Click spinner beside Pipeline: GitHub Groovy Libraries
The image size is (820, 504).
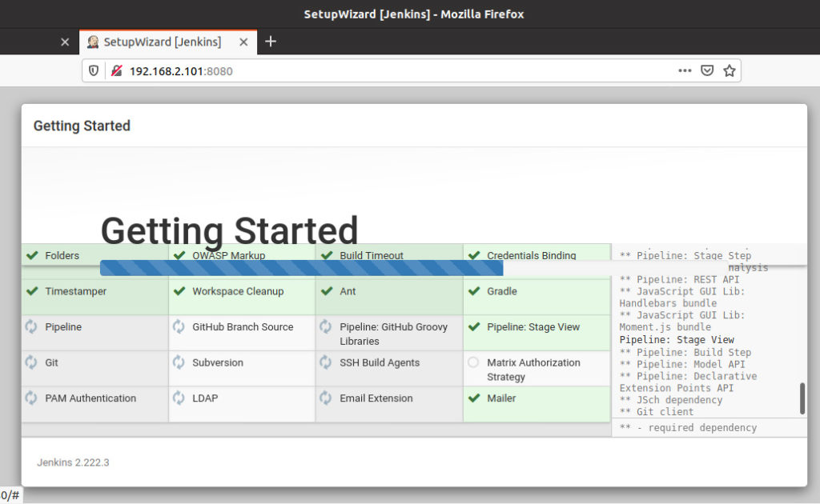pyautogui.click(x=326, y=327)
